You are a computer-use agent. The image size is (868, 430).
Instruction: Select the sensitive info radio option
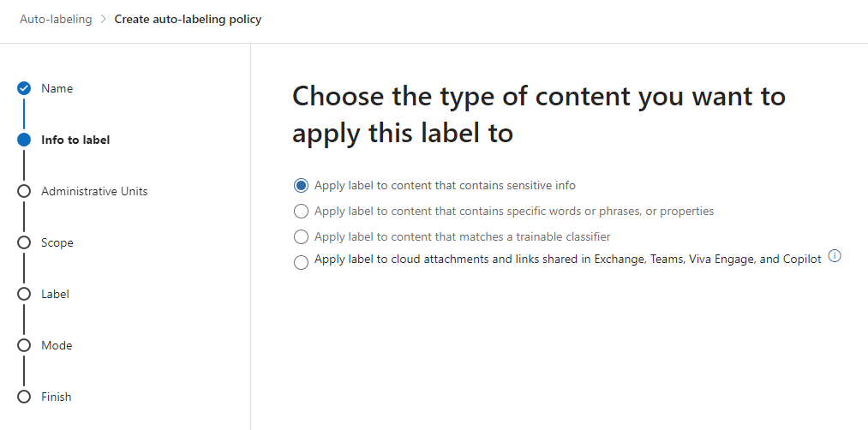301,186
